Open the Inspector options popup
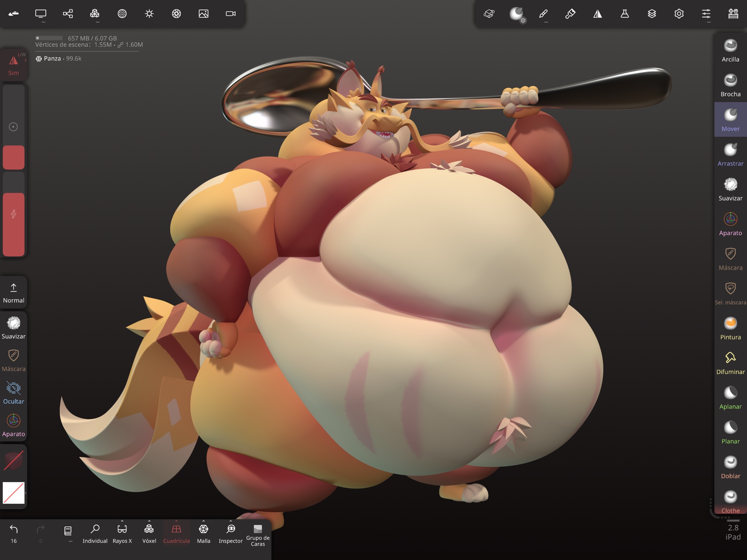Viewport: 747px width, 560px height. point(230,521)
